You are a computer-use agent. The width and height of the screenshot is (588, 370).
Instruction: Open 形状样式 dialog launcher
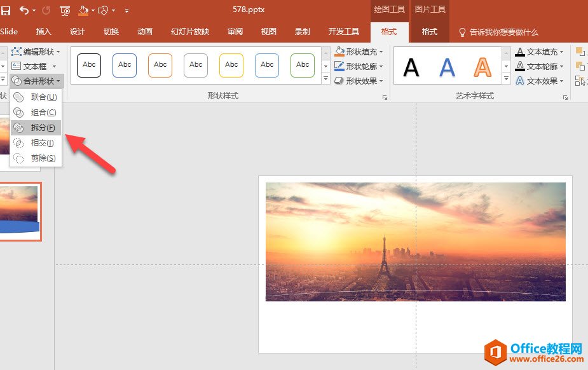384,98
